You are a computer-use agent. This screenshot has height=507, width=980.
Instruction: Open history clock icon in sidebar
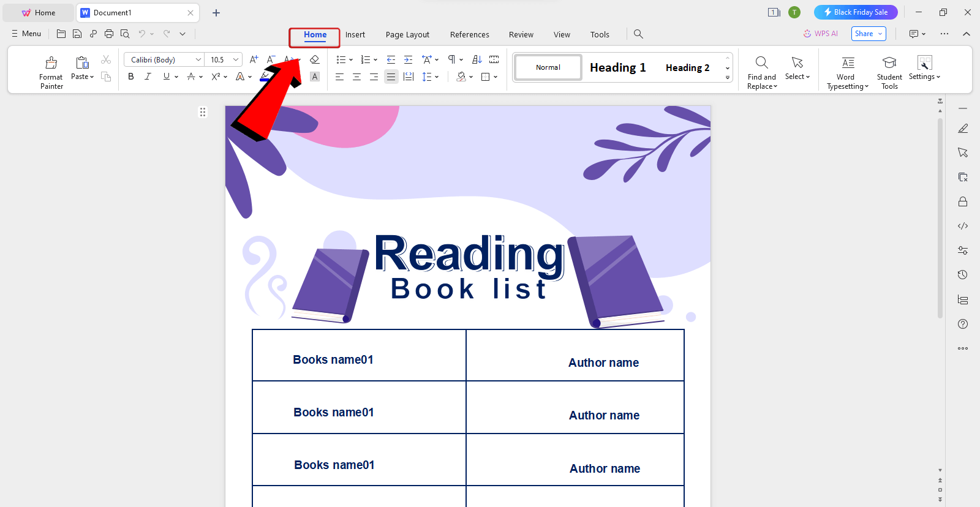click(963, 275)
